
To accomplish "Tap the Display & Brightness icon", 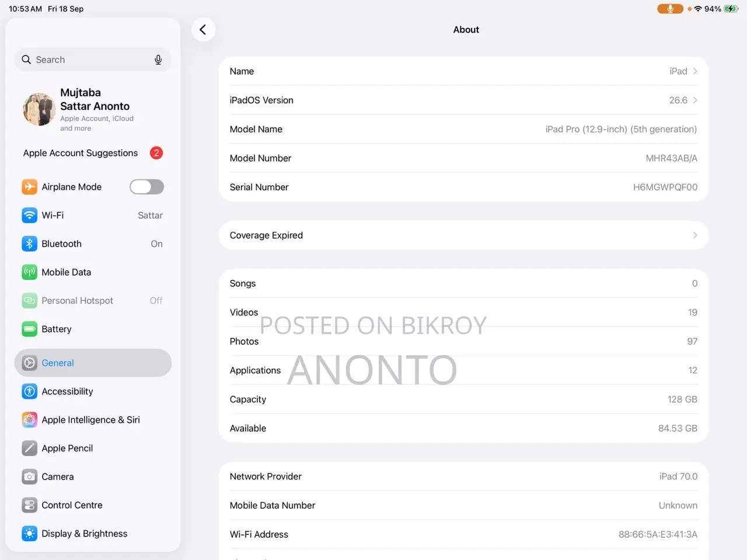I will 29,534.
